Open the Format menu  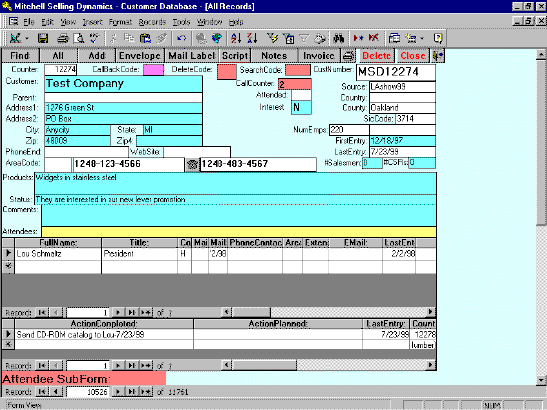(x=120, y=22)
